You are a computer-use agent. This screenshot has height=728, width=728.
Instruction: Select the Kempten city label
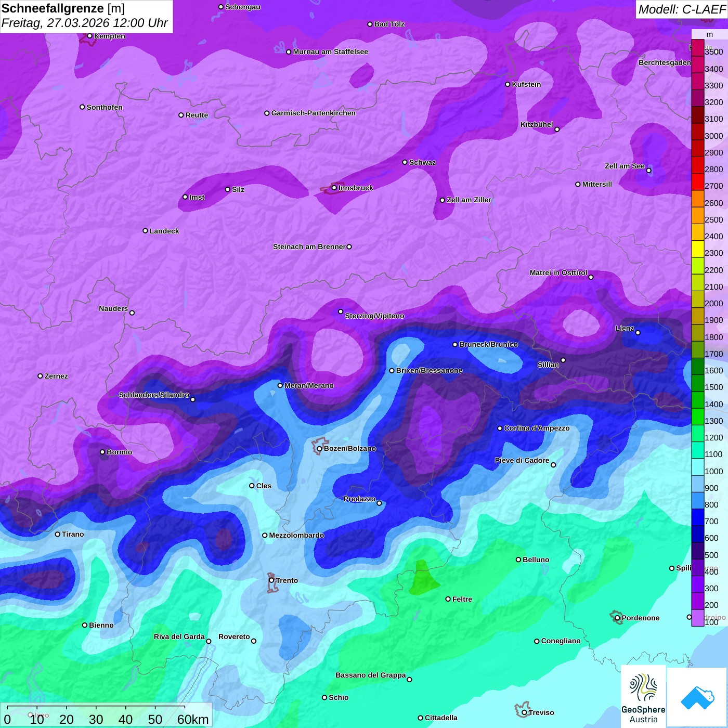pyautogui.click(x=110, y=36)
